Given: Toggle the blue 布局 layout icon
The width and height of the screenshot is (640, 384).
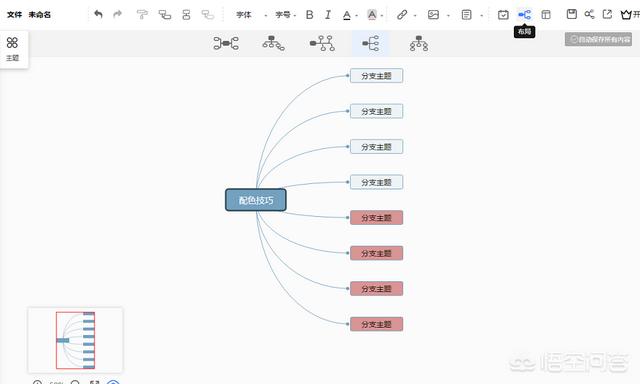Looking at the screenshot, I should point(524,15).
